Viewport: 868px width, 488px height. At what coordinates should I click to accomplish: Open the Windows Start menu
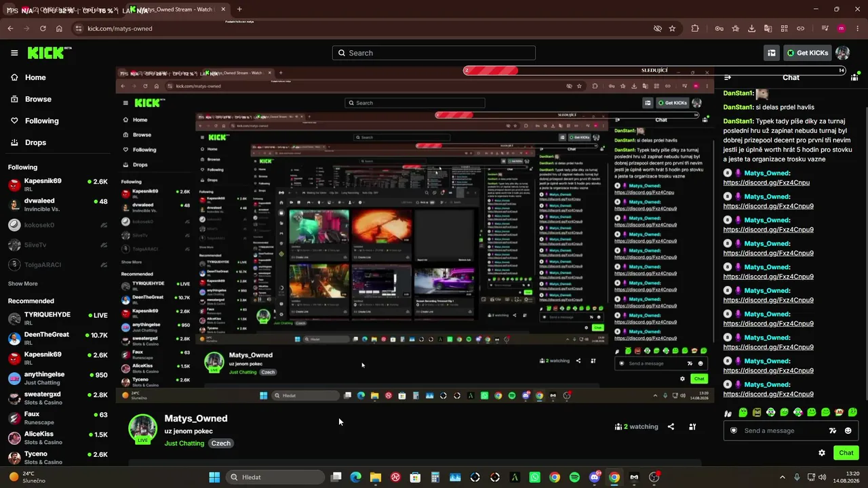point(214,477)
